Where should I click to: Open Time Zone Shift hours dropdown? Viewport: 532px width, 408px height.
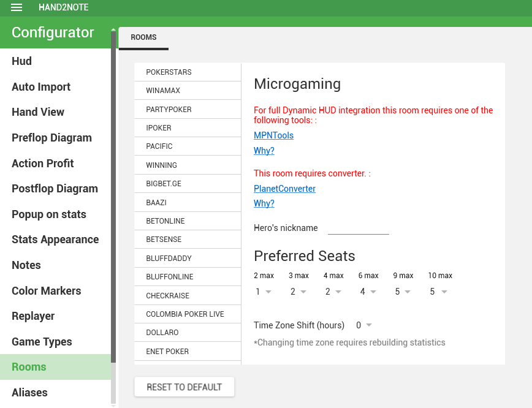click(x=364, y=325)
